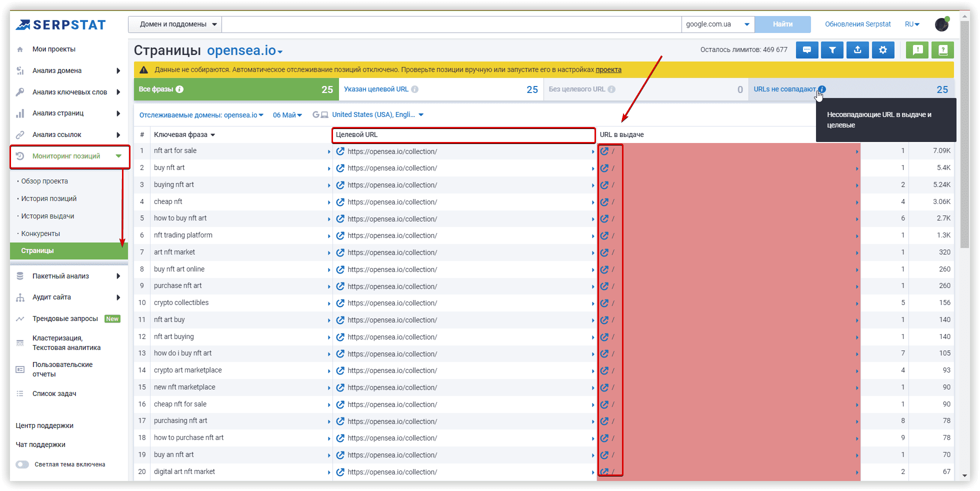Open Кластеризация, Текстовая аналитика menu item

click(66, 343)
